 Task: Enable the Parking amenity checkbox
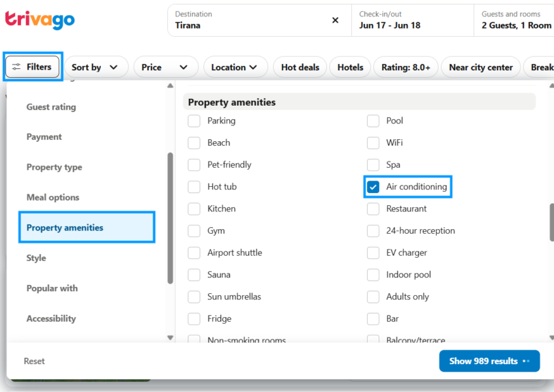(x=194, y=121)
